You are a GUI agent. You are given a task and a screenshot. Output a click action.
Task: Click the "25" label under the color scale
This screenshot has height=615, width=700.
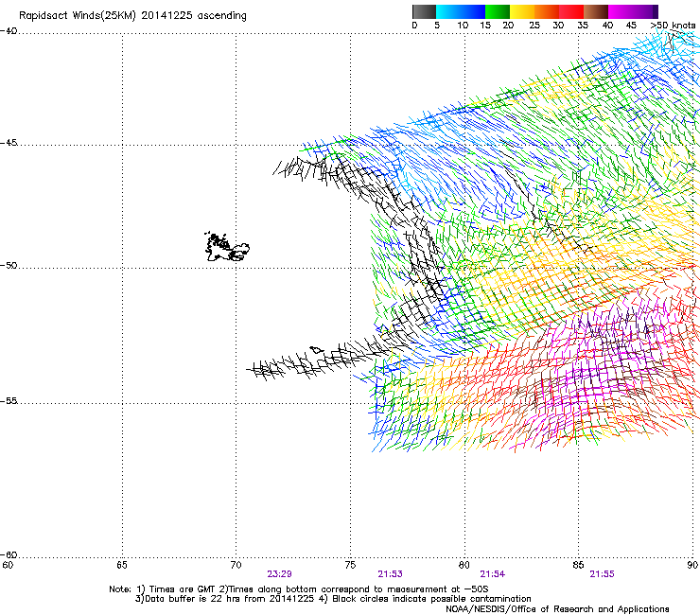[x=534, y=26]
